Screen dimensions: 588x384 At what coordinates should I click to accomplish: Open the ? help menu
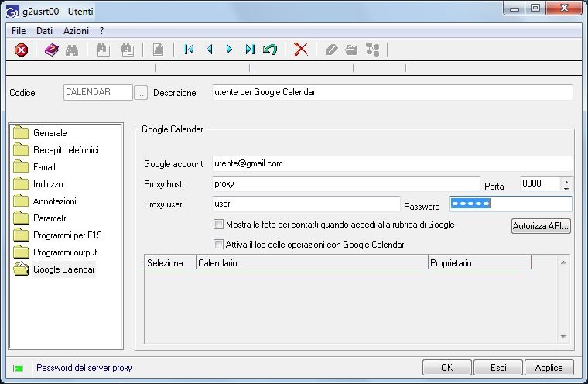[101, 31]
